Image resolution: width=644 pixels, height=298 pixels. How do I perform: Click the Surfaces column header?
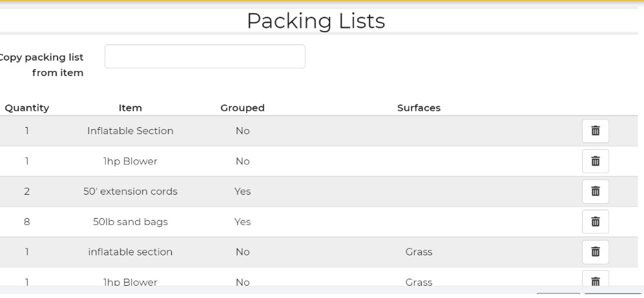tap(419, 108)
